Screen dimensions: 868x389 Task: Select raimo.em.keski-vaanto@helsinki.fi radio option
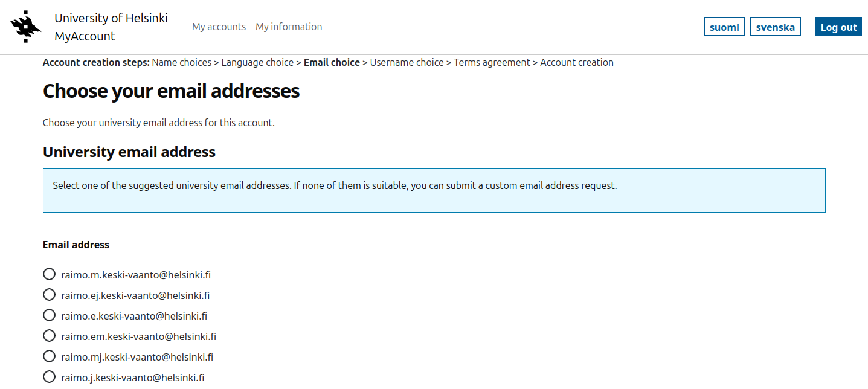(50, 336)
